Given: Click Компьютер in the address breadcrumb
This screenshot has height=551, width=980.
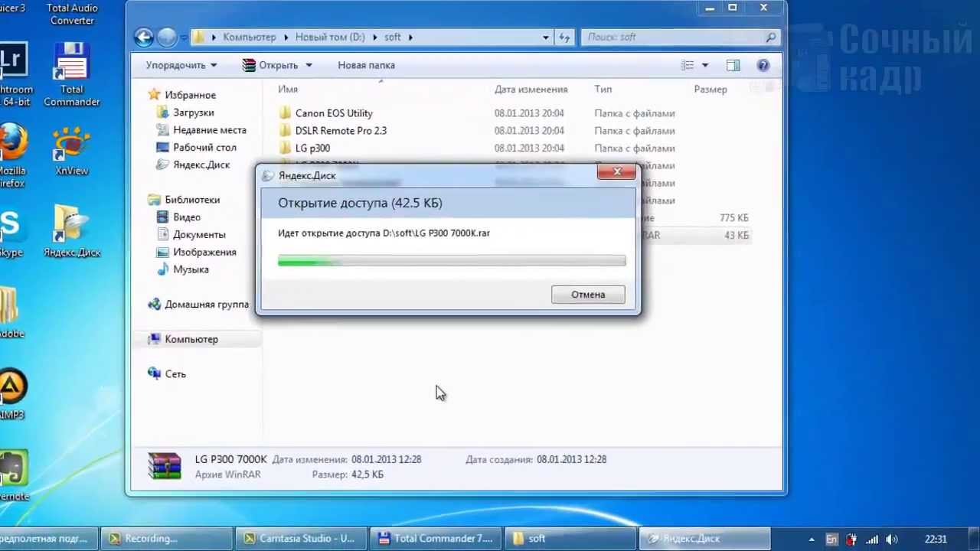Looking at the screenshot, I should (249, 37).
